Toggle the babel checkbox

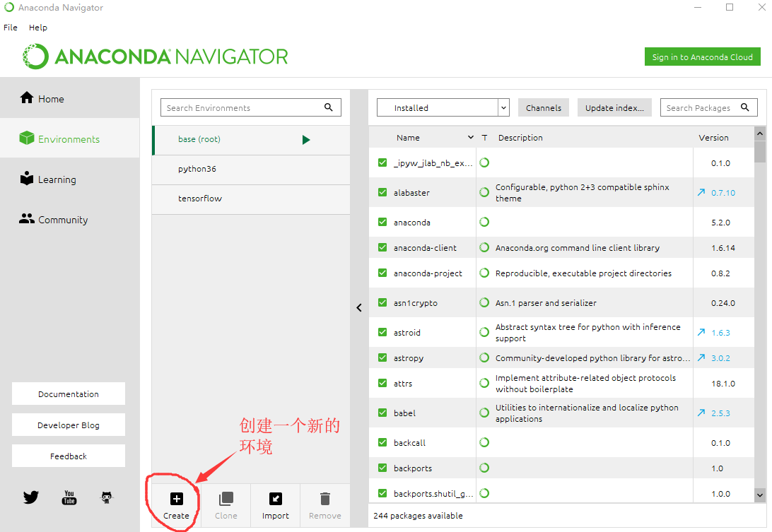[382, 413]
